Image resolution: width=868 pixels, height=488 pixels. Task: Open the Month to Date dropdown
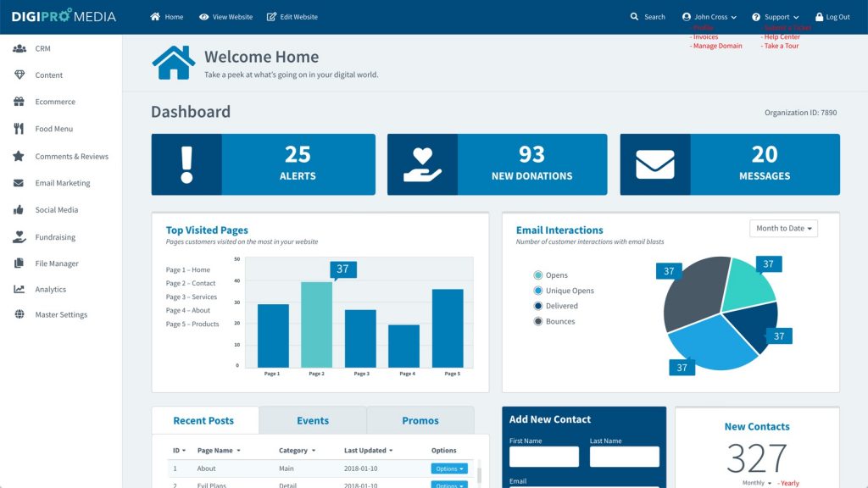click(x=783, y=228)
